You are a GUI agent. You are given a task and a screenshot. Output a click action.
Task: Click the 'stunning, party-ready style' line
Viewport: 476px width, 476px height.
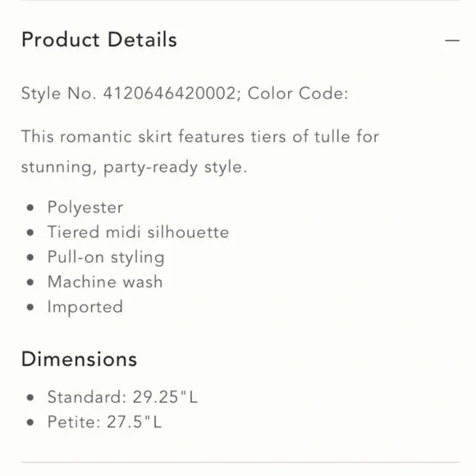click(x=134, y=167)
